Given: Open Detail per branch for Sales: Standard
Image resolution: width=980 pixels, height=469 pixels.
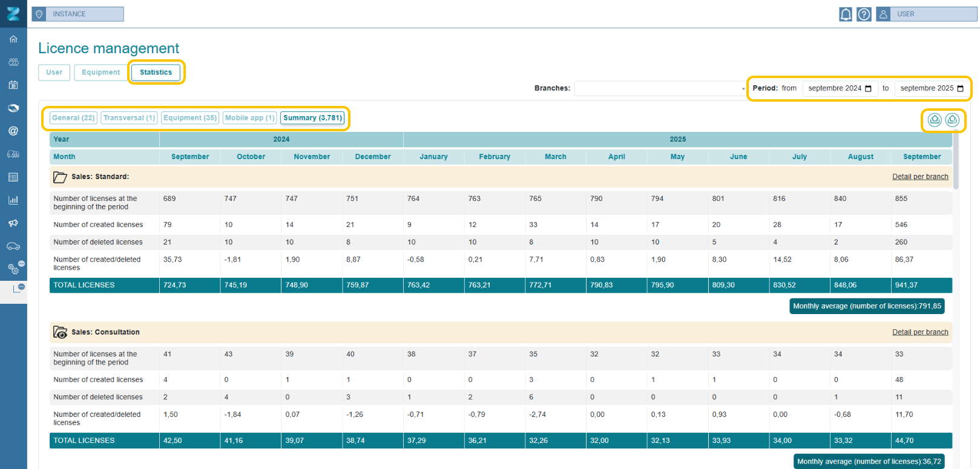Looking at the screenshot, I should coord(920,177).
